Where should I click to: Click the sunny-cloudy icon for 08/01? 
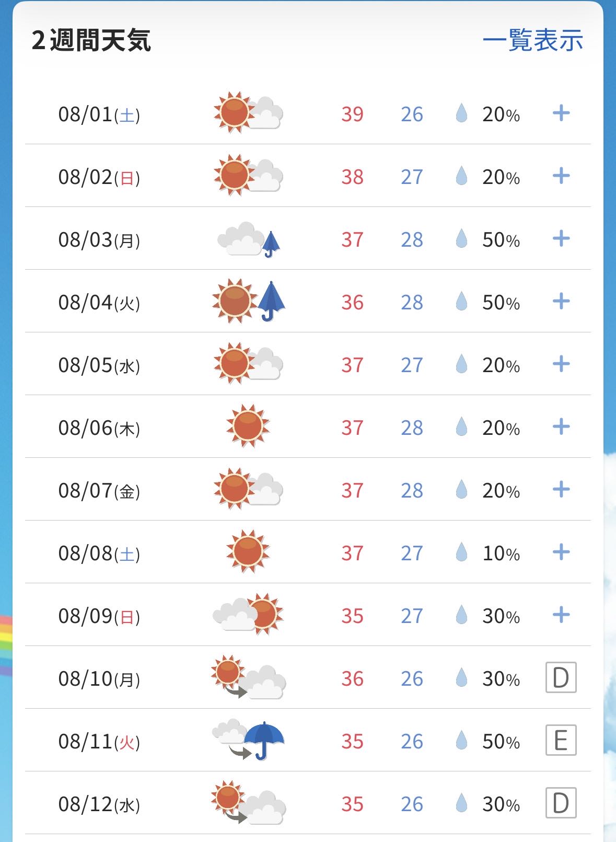pos(248,112)
